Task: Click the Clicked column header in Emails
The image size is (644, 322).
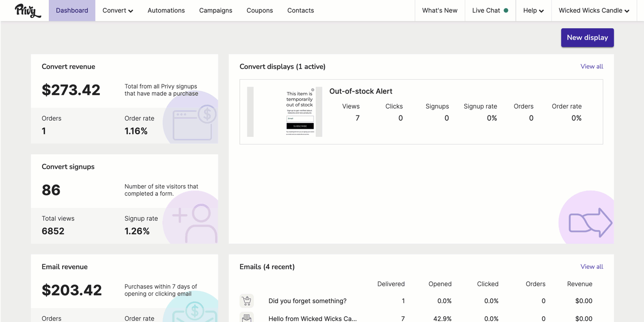Action: [x=487, y=284]
